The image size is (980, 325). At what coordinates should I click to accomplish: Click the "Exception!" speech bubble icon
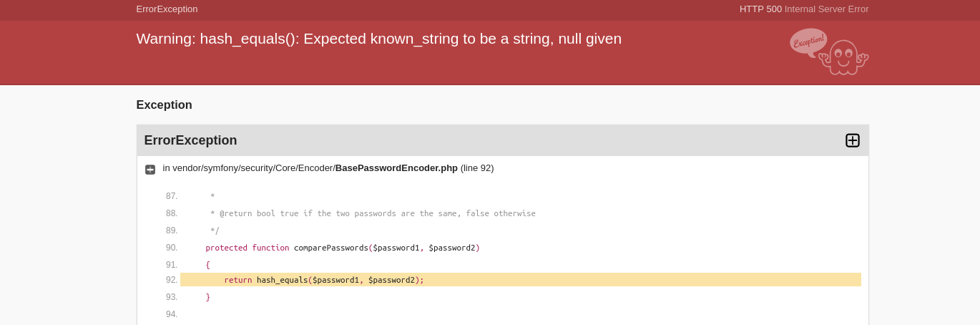808,42
